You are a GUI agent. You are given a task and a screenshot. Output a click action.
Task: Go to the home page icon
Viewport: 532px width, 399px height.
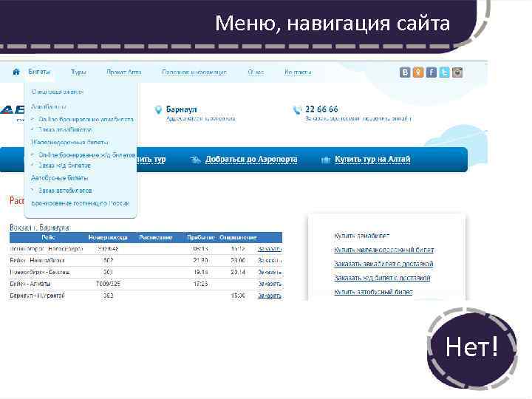16,72
